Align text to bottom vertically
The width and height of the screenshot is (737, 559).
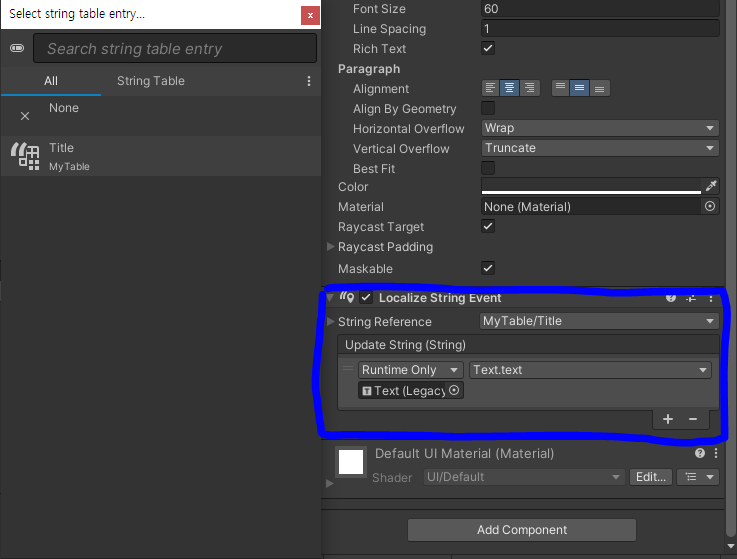(x=599, y=88)
